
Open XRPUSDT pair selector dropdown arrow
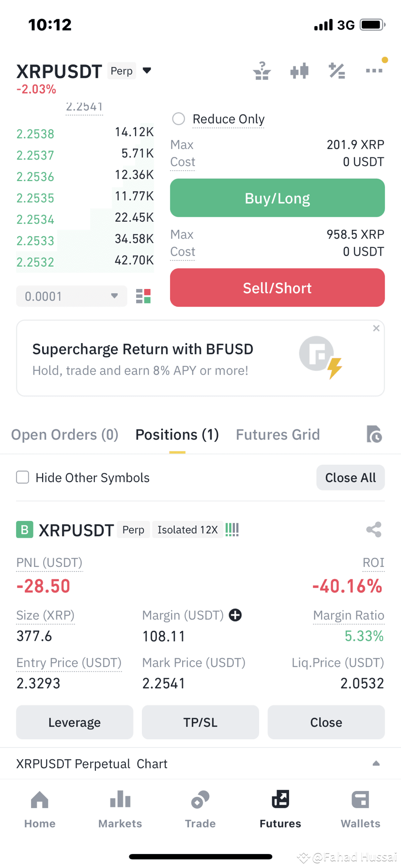click(x=147, y=71)
